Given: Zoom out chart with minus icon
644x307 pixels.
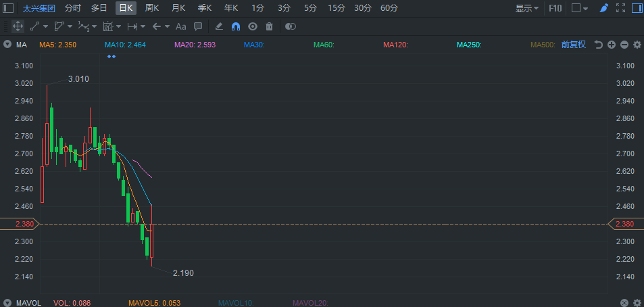Looking at the screenshot, I should [624, 45].
